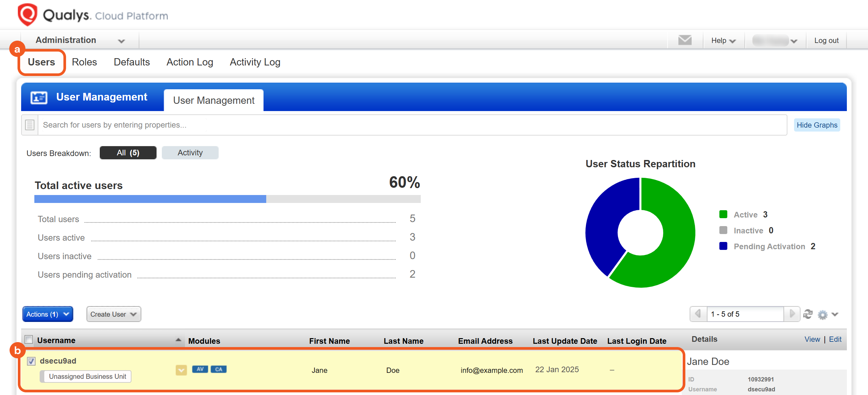The image size is (868, 395).
Task: Open the gear settings icon
Action: point(822,314)
